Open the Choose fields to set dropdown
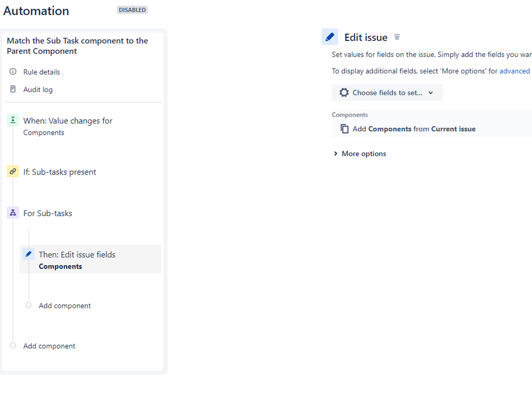Screen dimensions: 532x395 pos(387,92)
